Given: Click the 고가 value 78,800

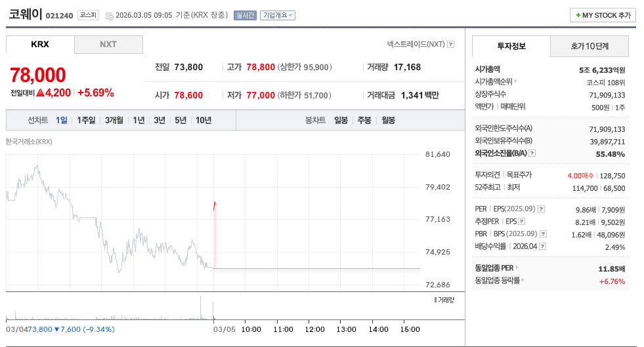Looking at the screenshot, I should point(261,68).
